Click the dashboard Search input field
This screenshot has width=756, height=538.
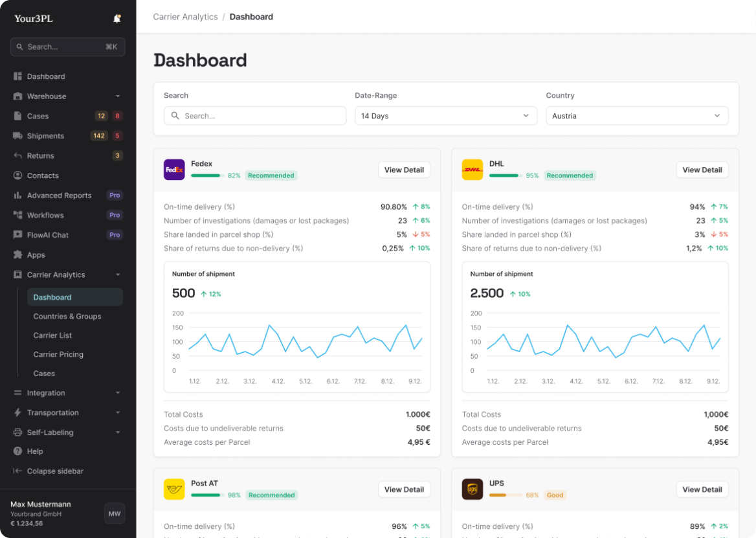[x=255, y=116]
